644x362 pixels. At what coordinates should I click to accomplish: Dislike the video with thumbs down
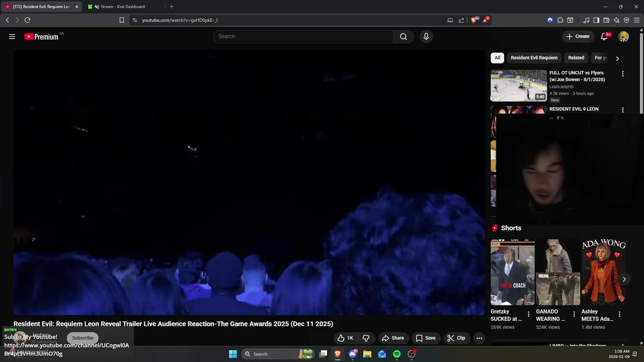click(366, 338)
